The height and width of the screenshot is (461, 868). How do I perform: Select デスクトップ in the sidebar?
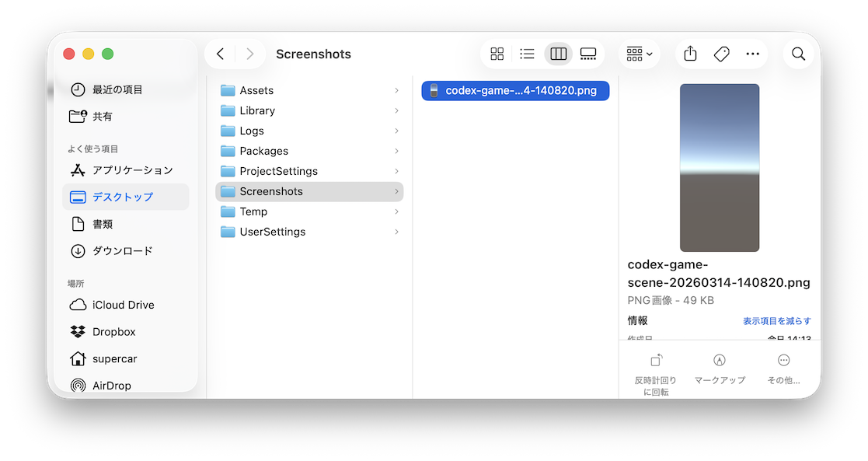pos(123,197)
